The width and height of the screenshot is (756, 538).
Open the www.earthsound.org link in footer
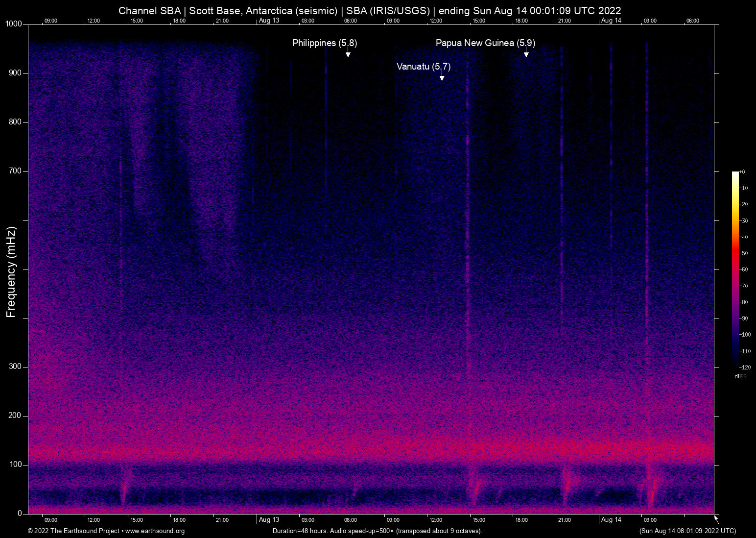(x=155, y=531)
